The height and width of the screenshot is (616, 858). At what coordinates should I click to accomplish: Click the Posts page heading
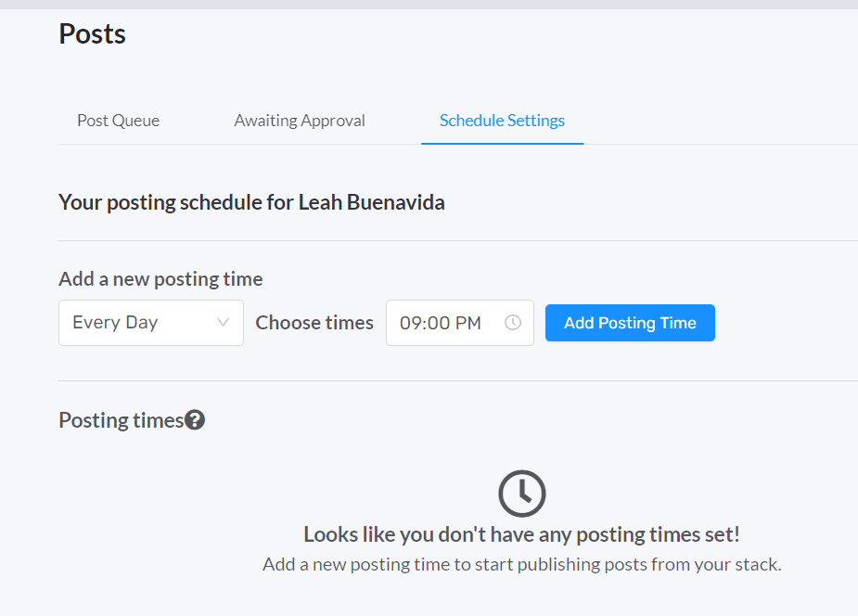92,34
